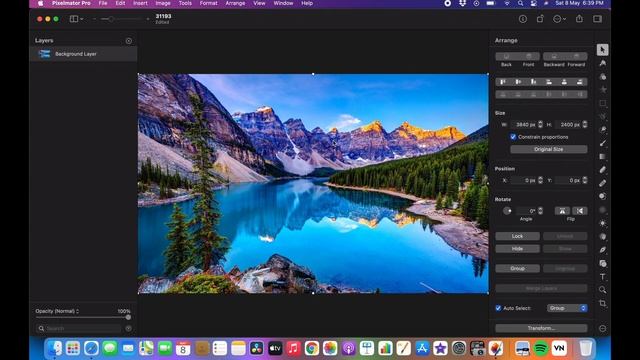Click the zoom slider in the title bar

tap(121, 19)
